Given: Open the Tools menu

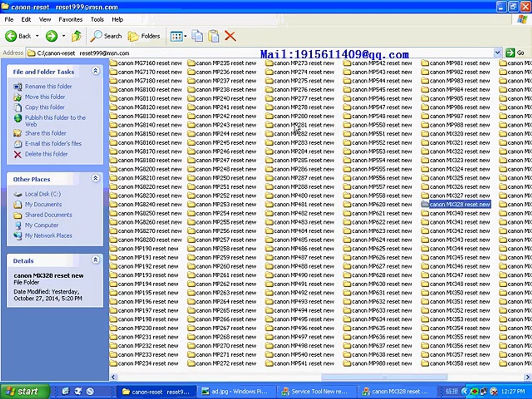Looking at the screenshot, I should pos(97,19).
